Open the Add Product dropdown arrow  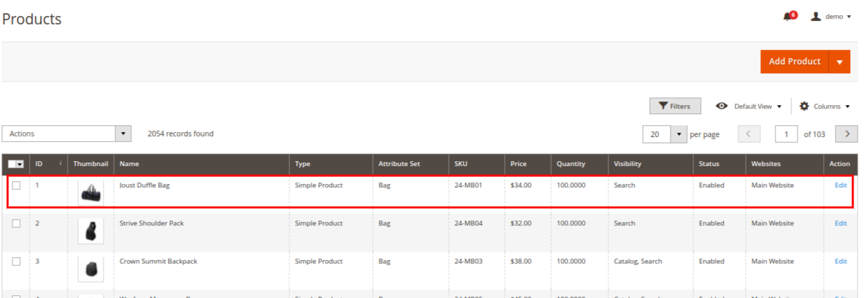tap(840, 62)
